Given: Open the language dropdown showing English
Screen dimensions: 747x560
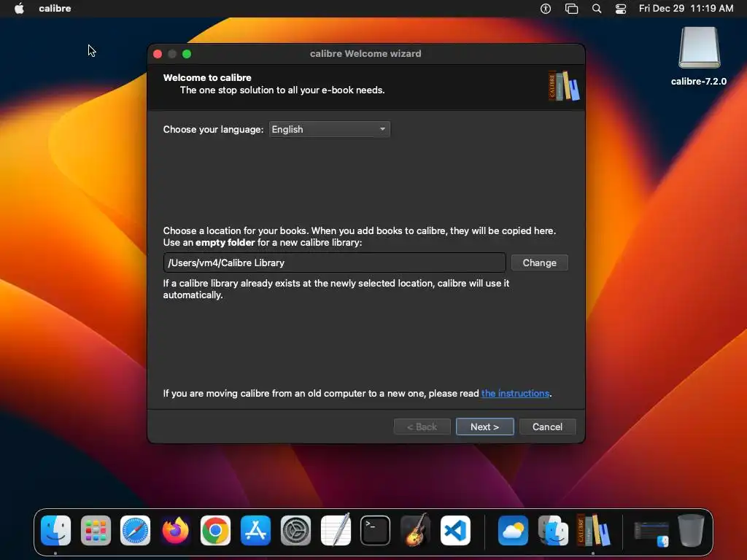Looking at the screenshot, I should point(329,130).
